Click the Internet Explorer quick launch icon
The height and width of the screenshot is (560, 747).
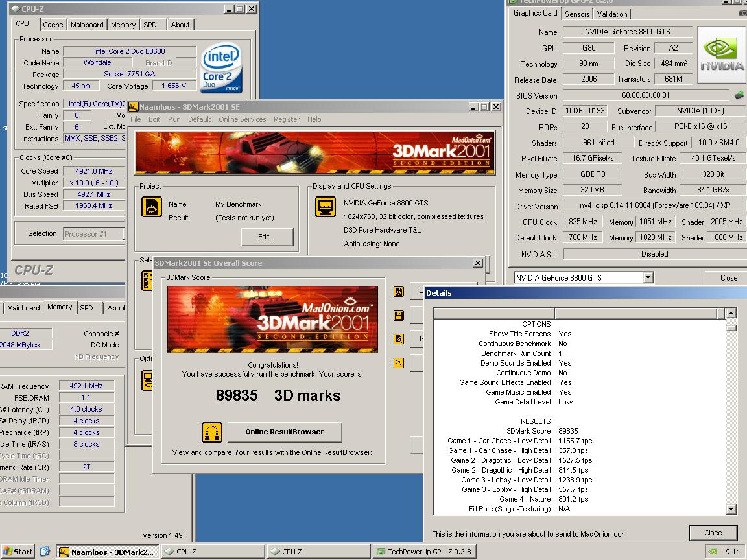pyautogui.click(x=45, y=552)
